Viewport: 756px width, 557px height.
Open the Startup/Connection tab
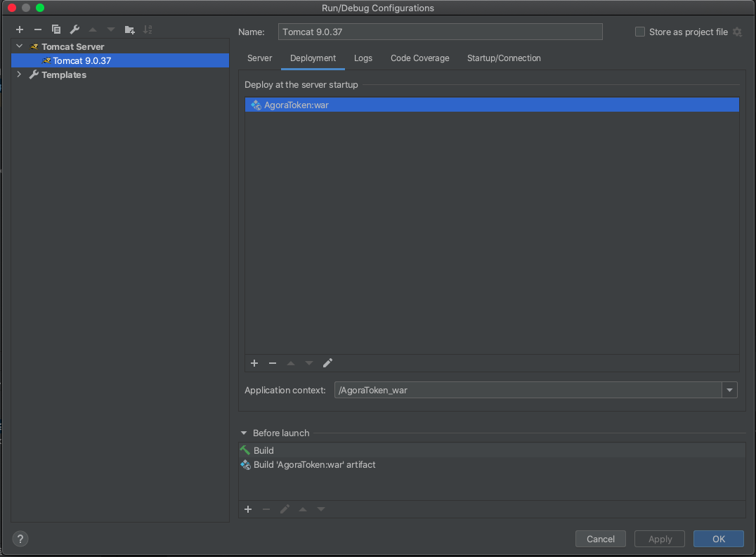pyautogui.click(x=504, y=58)
